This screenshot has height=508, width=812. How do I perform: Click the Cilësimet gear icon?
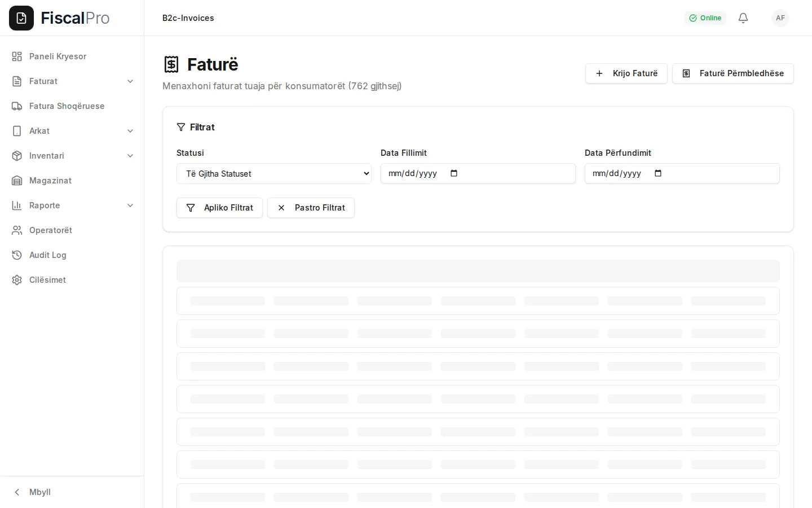pos(17,280)
